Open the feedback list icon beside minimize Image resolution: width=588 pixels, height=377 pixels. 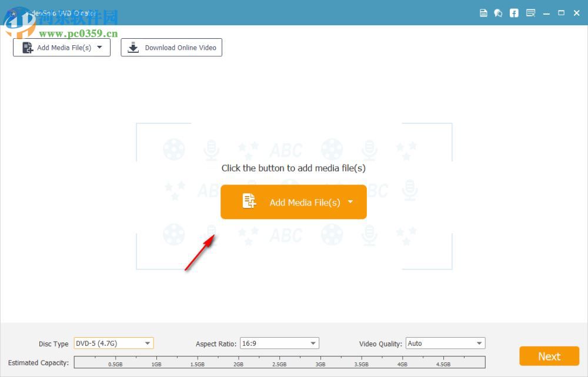530,12
